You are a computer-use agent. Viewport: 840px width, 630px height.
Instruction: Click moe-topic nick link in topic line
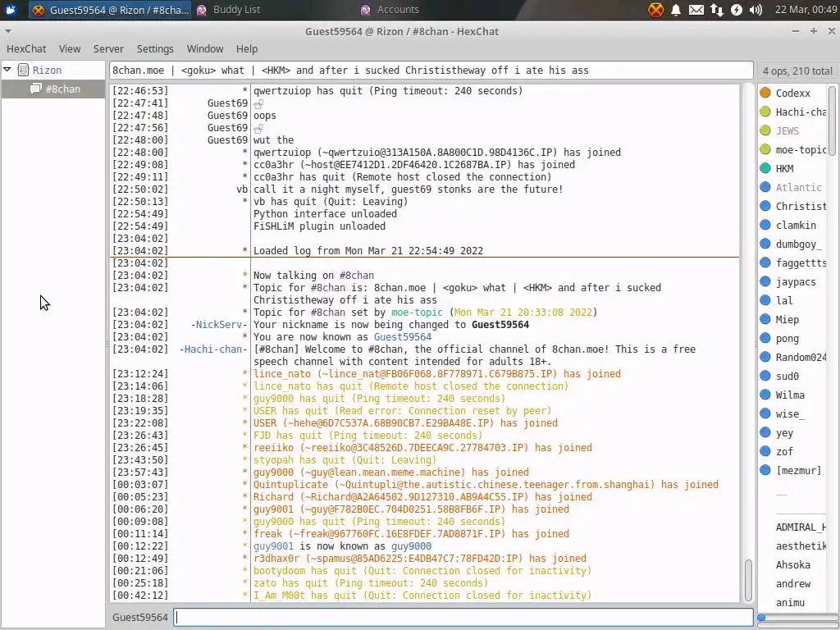[417, 313]
